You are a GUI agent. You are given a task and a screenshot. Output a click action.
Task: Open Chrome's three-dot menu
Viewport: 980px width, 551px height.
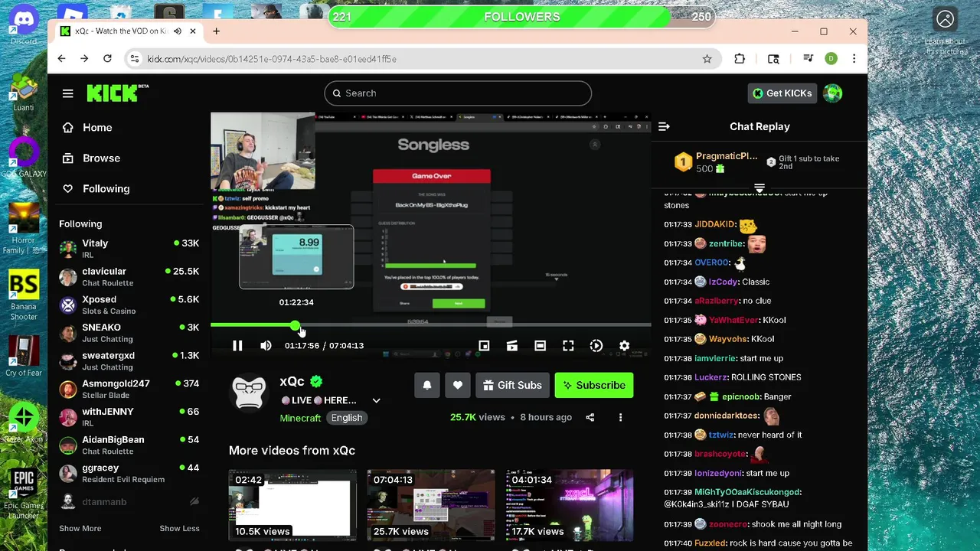point(854,58)
